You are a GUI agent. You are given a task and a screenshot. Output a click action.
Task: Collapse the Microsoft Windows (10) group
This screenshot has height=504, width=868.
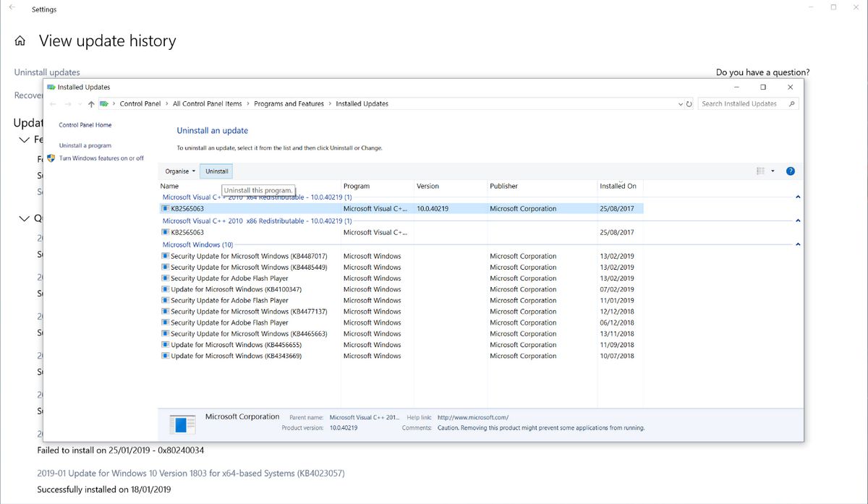[x=798, y=244]
